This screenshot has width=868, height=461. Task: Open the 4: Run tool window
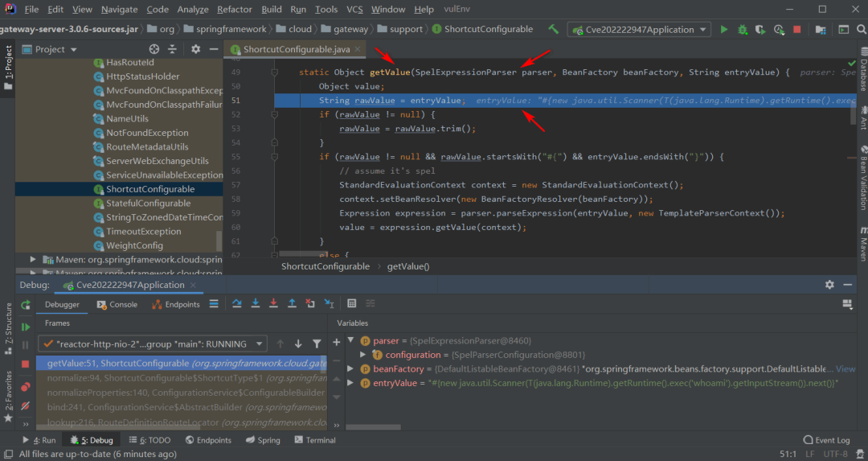point(39,440)
